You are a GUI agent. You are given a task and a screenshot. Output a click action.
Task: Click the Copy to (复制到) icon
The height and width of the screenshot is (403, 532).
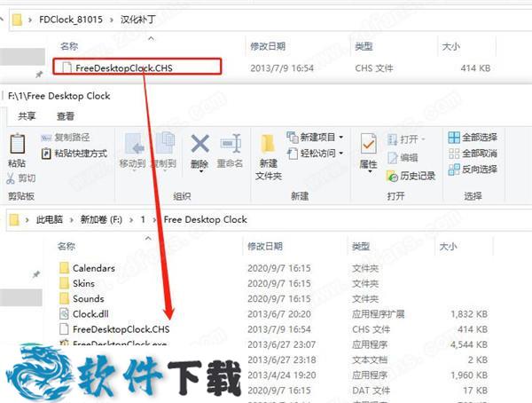point(165,144)
